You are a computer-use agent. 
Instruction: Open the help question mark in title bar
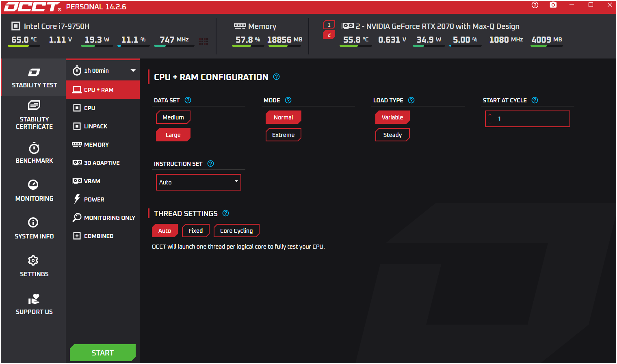pos(535,5)
